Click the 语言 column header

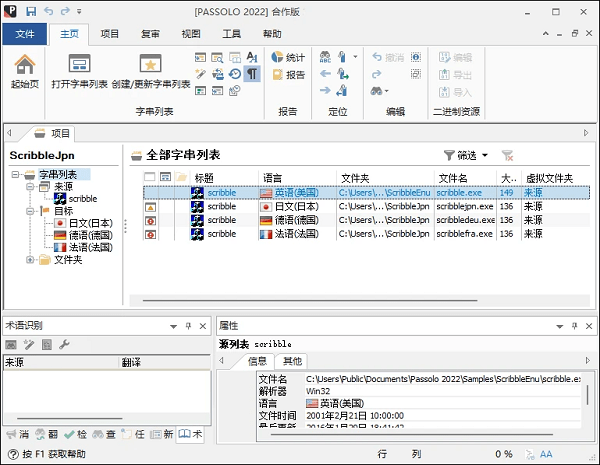[273, 178]
